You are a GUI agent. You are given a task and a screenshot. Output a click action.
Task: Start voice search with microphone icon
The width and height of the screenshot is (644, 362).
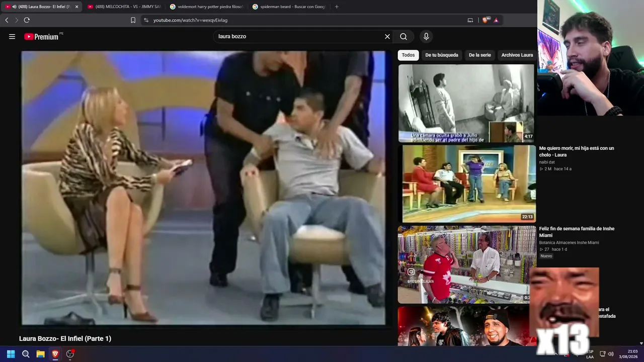point(426,36)
